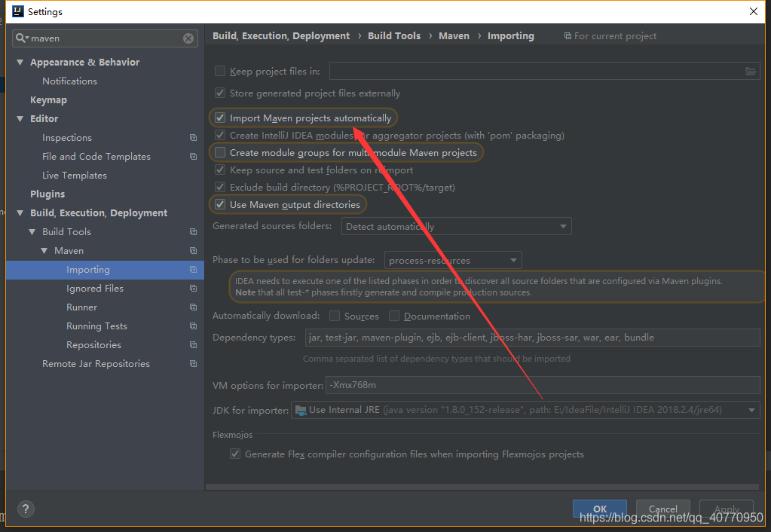
Task: Enable automatic download of Documentation
Action: [x=394, y=316]
